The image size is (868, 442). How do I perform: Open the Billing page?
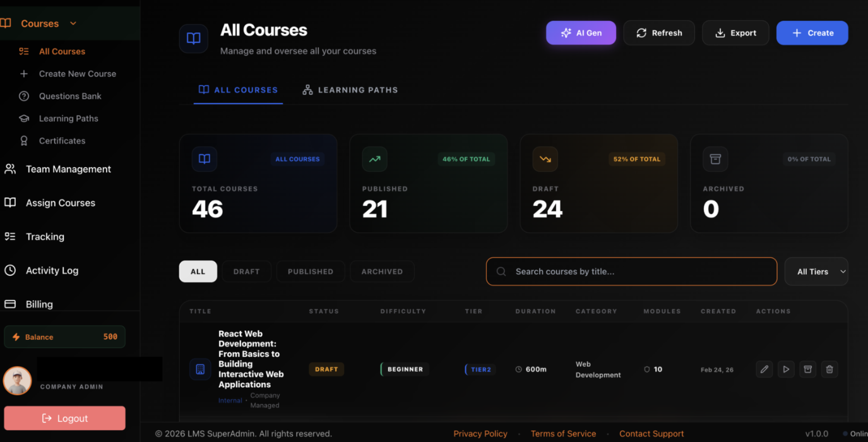click(39, 304)
